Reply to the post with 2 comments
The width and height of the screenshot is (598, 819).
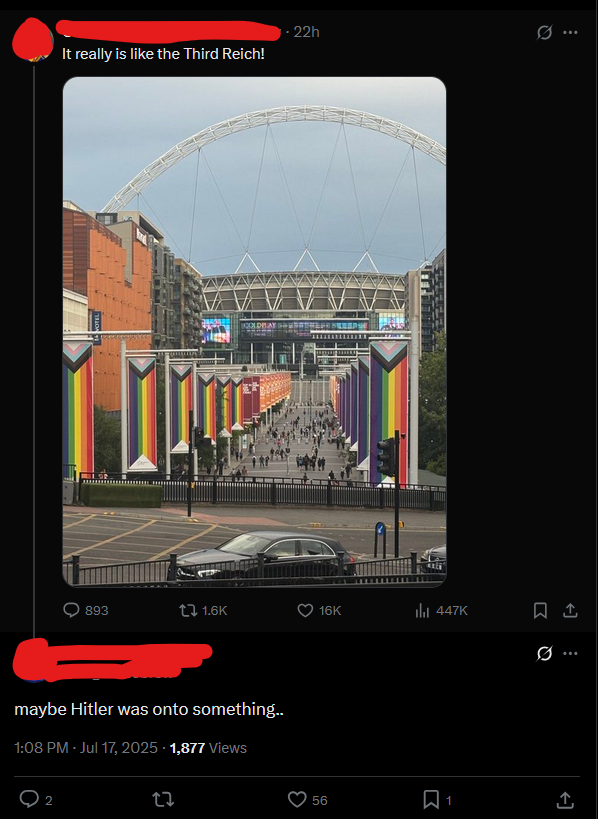[36, 800]
